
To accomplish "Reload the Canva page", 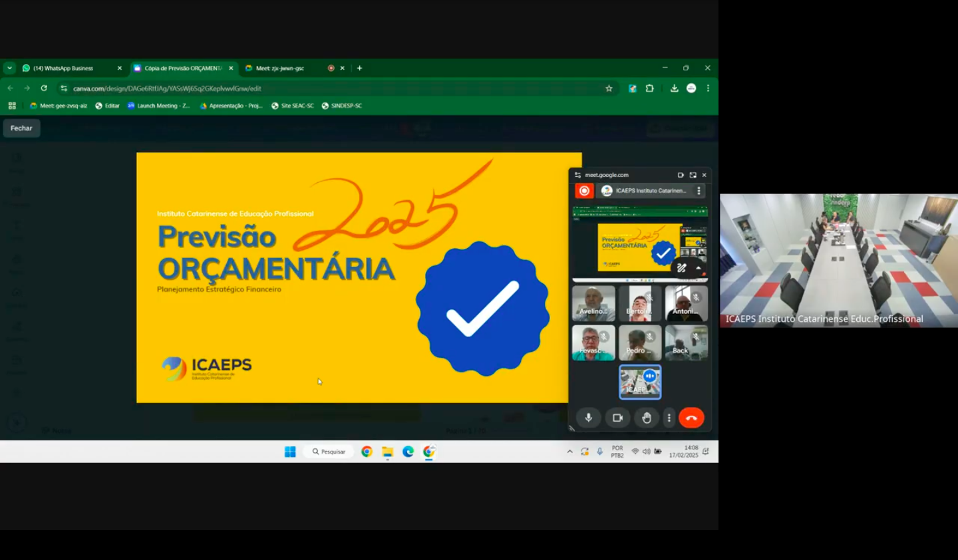I will 44,88.
